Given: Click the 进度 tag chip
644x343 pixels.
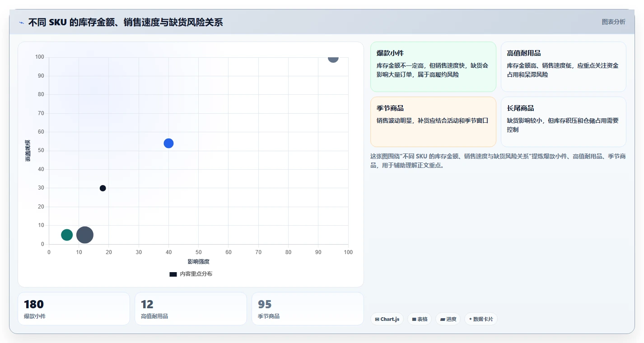Looking at the screenshot, I should (448, 319).
